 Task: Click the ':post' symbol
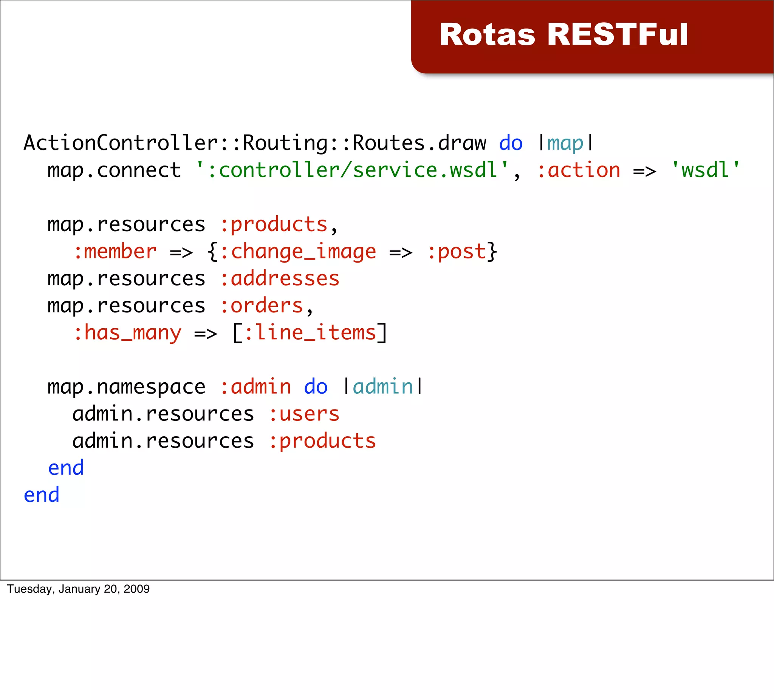457,252
